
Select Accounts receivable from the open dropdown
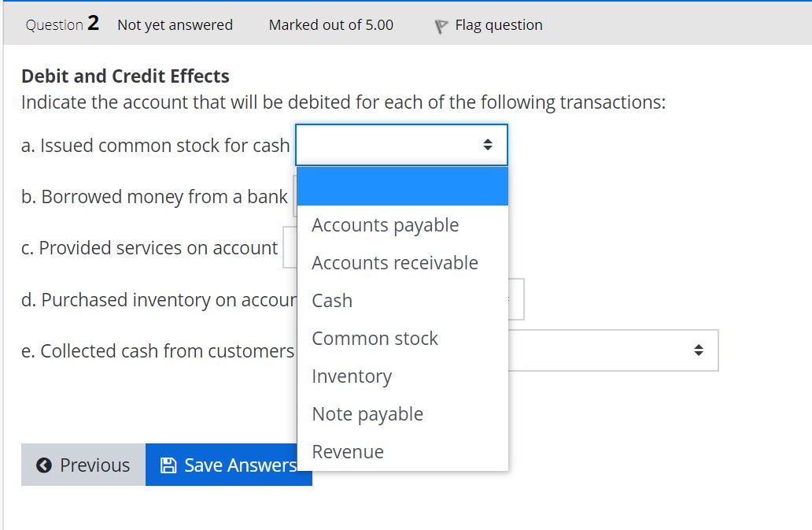coord(394,262)
